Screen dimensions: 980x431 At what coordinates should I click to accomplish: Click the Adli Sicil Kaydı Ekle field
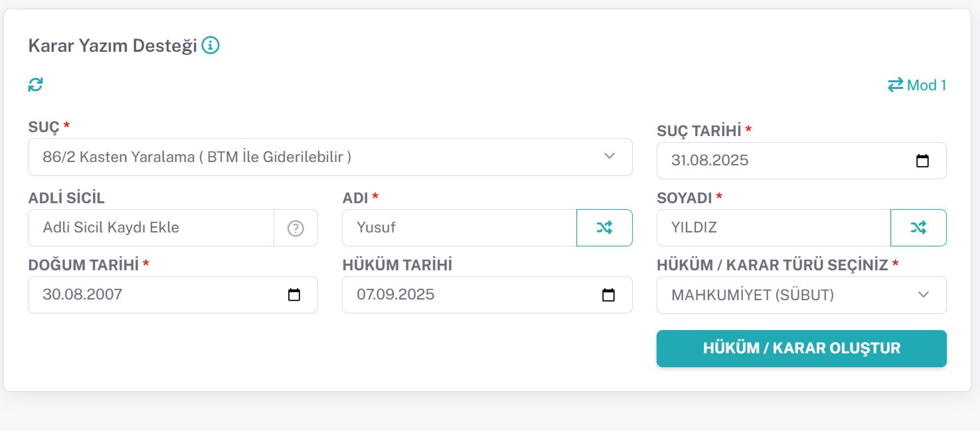tap(151, 228)
